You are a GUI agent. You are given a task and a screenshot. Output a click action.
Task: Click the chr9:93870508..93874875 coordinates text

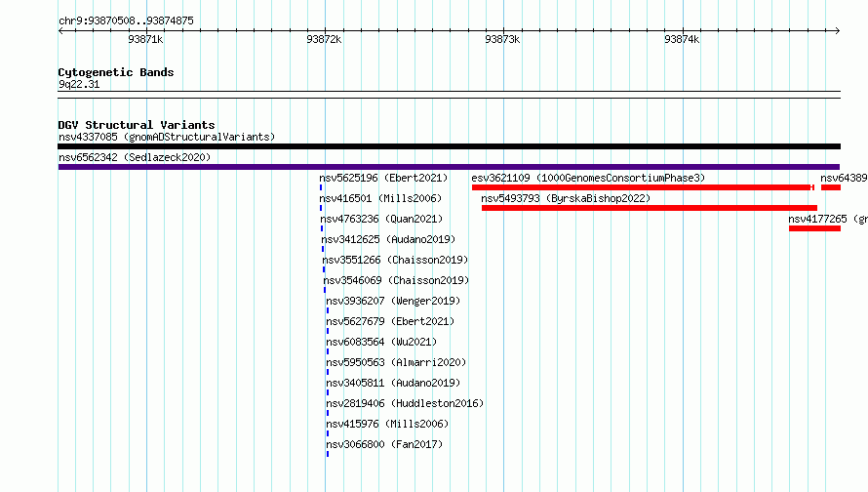tap(126, 20)
